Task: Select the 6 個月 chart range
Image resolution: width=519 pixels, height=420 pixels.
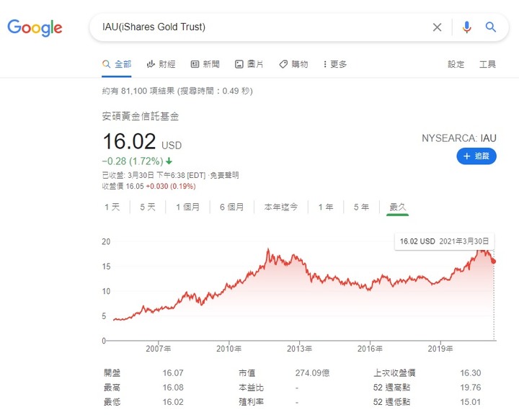Action: [x=231, y=207]
